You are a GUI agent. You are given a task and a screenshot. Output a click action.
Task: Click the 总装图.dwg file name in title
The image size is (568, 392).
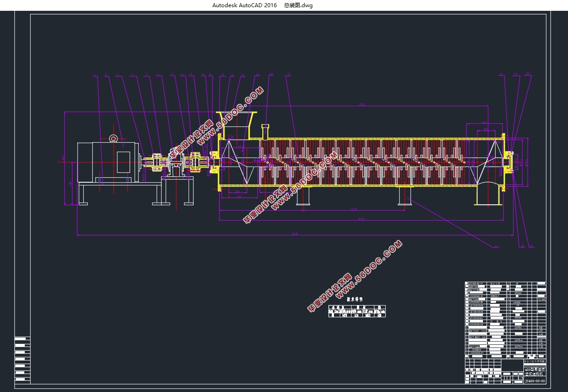click(298, 5)
